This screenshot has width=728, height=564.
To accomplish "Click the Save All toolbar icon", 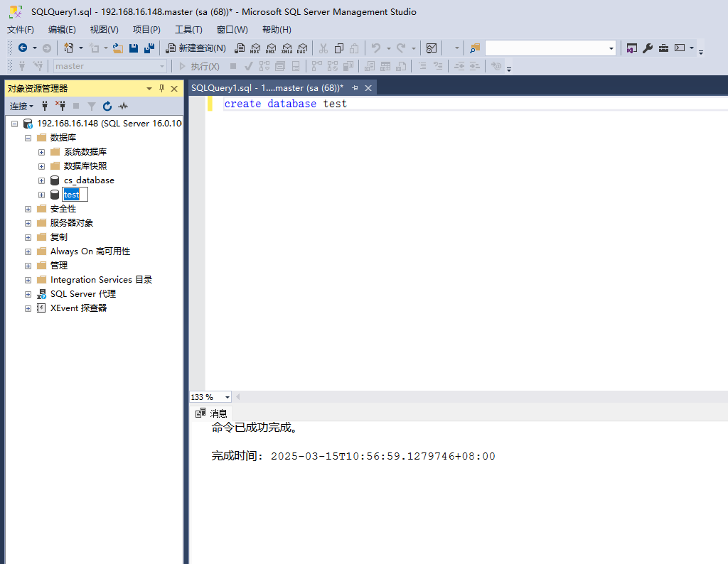I will coord(149,48).
